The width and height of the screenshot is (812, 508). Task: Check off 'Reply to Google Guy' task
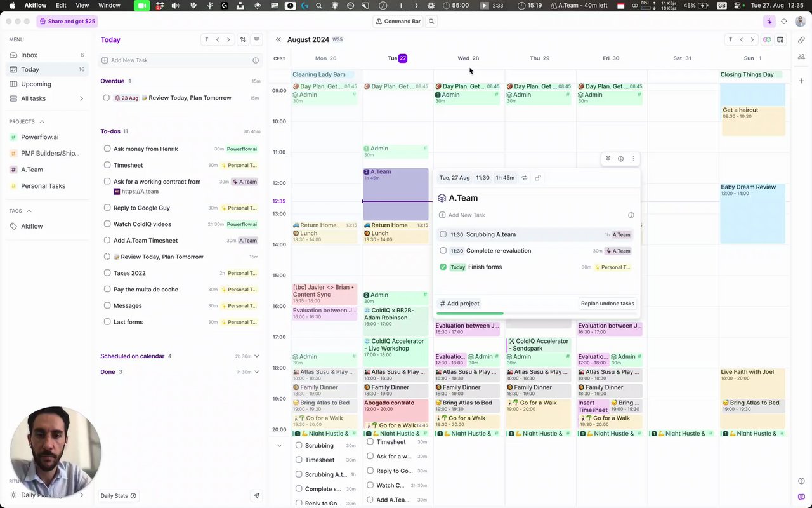coord(107,208)
